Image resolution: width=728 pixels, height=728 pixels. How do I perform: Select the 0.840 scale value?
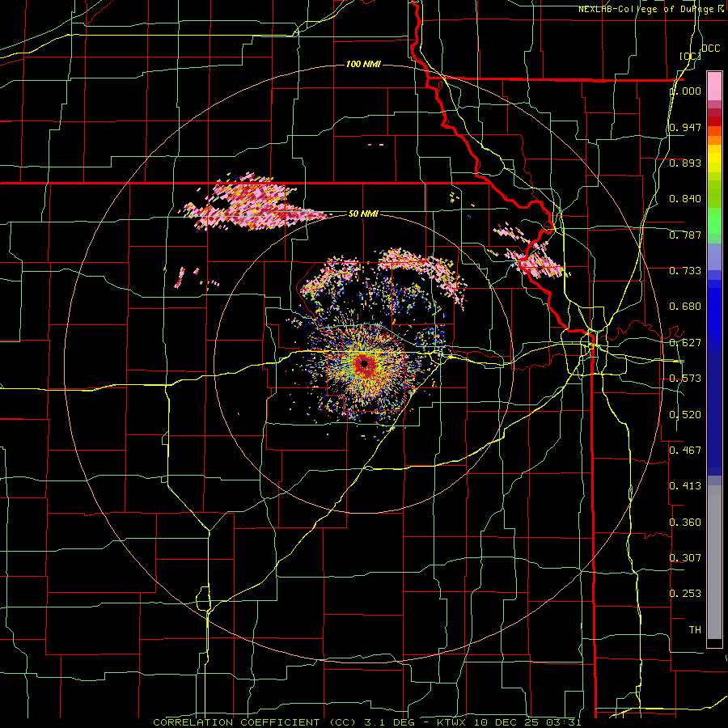point(685,199)
